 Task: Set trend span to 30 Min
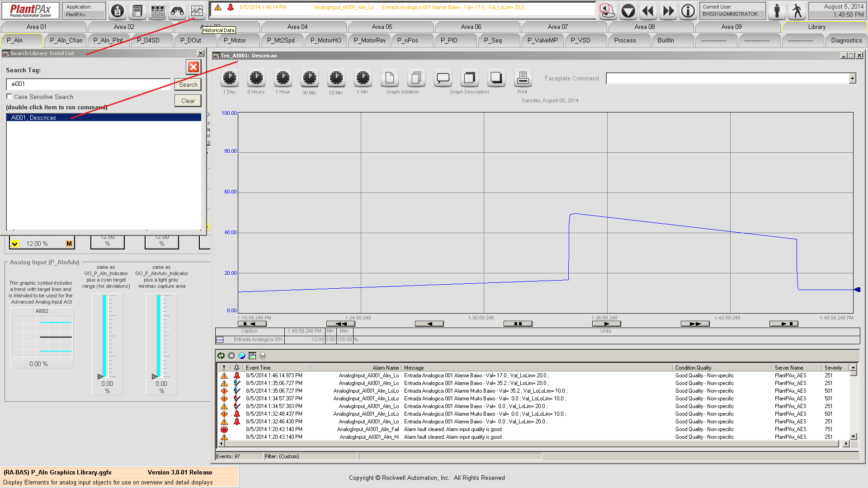pos(310,78)
